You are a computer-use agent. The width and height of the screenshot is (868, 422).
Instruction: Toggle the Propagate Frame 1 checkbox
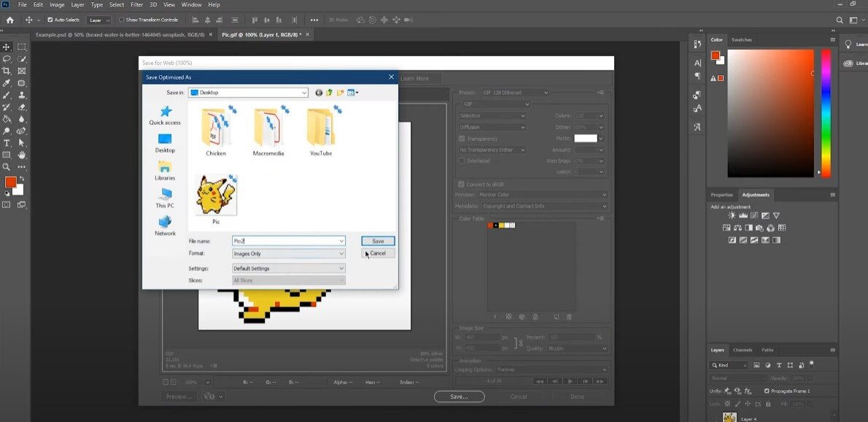tap(766, 391)
